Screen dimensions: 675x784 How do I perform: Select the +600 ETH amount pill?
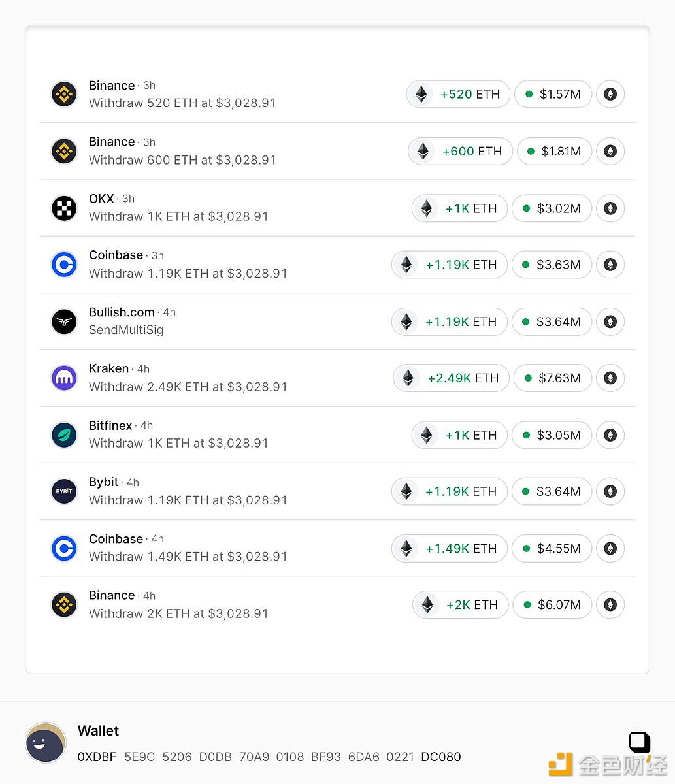click(x=460, y=151)
